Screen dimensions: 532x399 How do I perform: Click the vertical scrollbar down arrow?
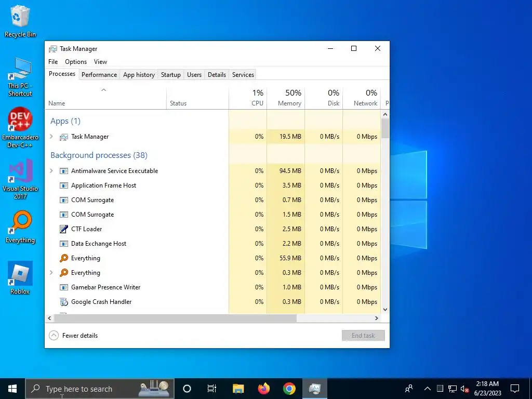pos(385,310)
